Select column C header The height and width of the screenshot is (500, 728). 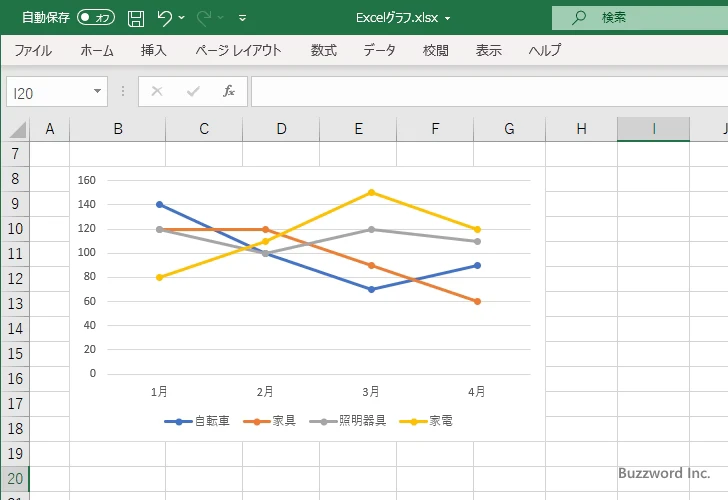click(x=204, y=129)
